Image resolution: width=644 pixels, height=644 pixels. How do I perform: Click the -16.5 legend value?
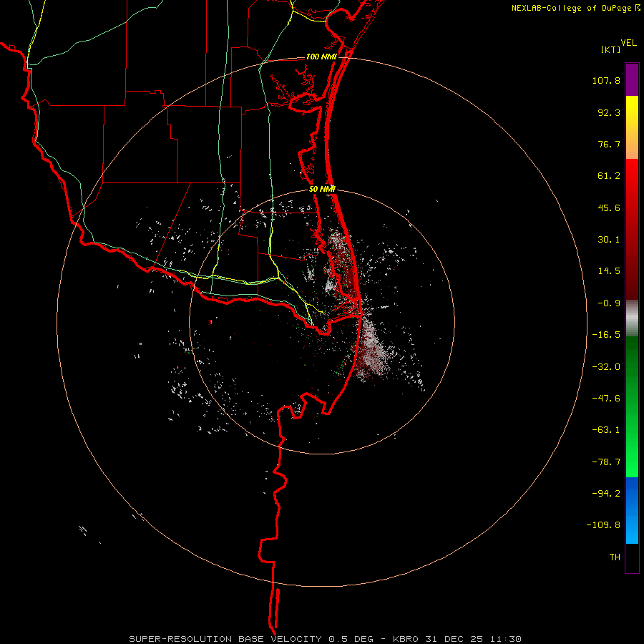(x=606, y=335)
